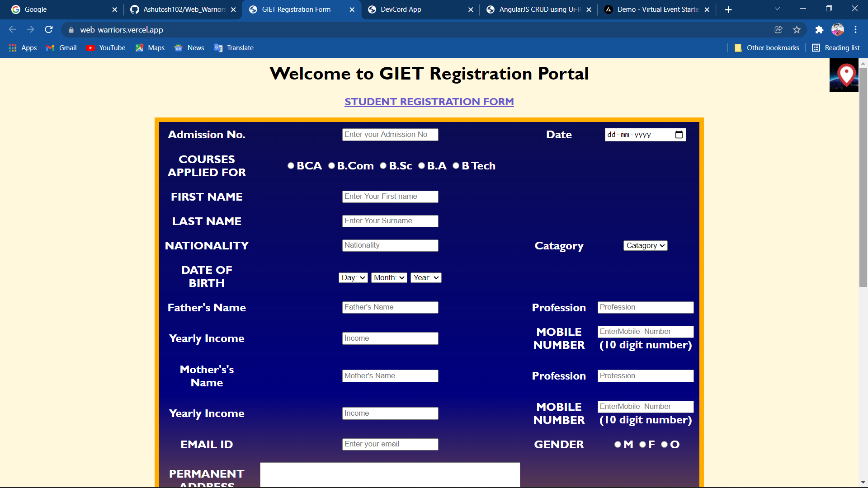Expand the Catagory dropdown
The image size is (868, 488).
point(645,246)
